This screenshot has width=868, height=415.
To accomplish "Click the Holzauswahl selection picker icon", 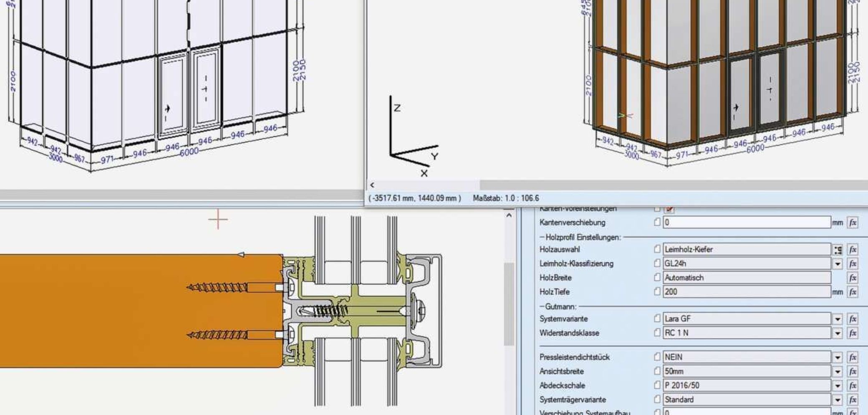I will (x=838, y=250).
